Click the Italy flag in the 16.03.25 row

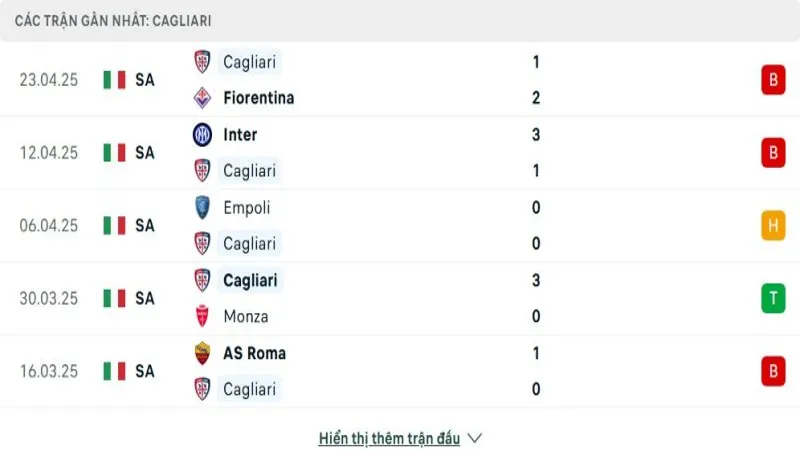click(114, 371)
